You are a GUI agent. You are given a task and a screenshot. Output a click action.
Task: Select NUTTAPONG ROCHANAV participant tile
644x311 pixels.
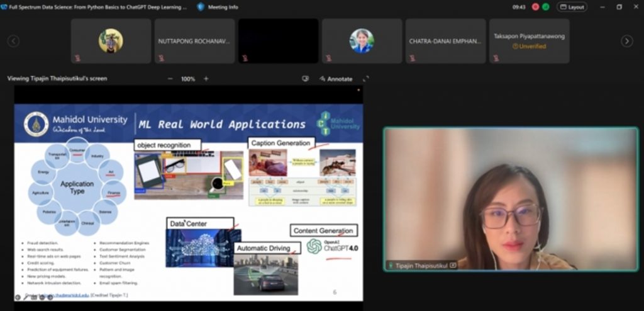194,41
